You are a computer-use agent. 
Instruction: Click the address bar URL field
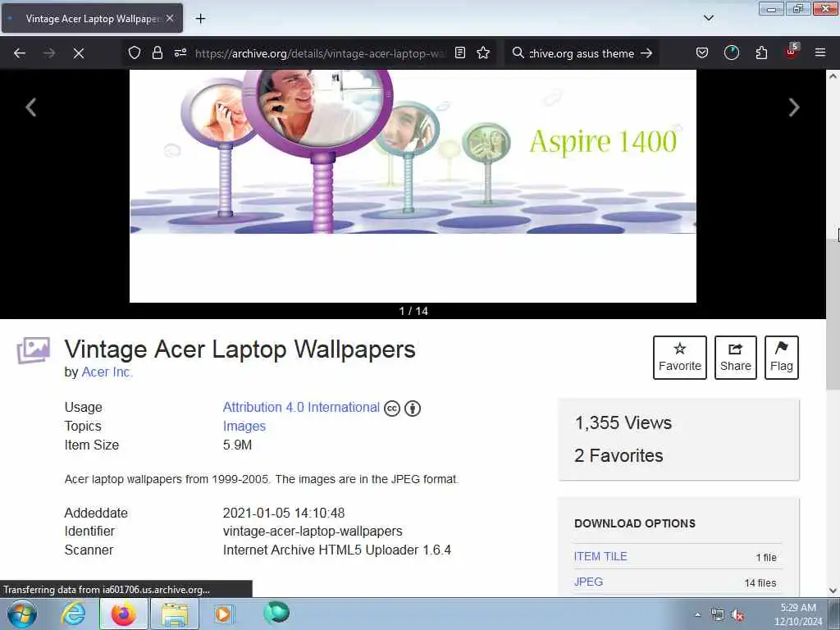[321, 53]
